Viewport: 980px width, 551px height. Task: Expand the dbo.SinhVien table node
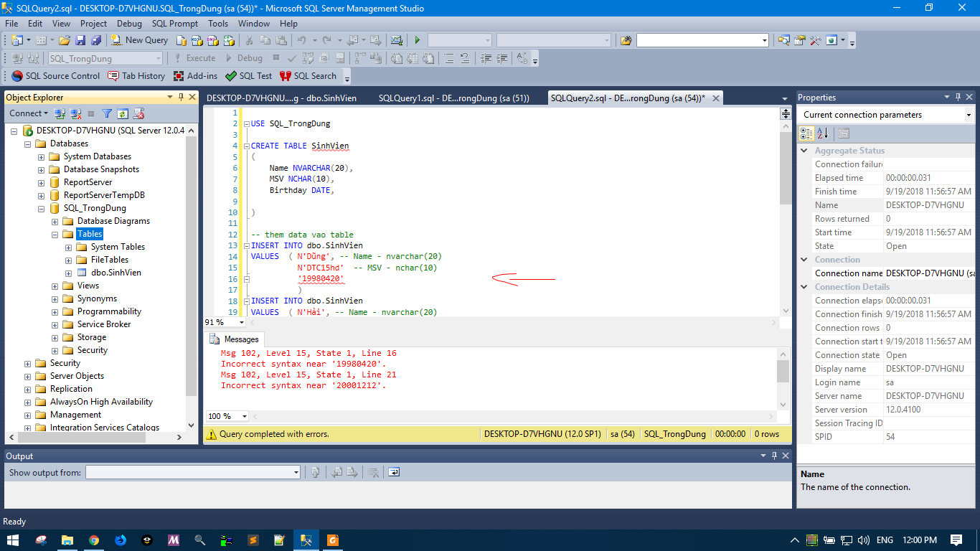(x=69, y=273)
